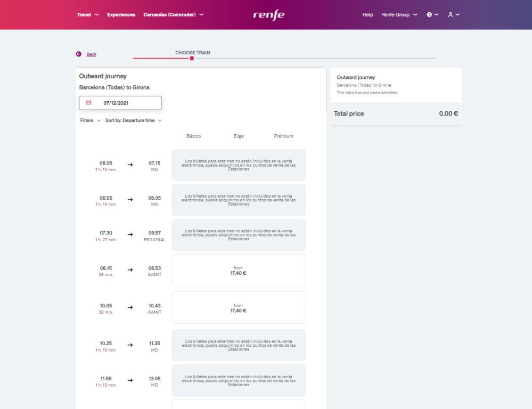Click the unavailable notice for 10.25 train
The width and height of the screenshot is (532, 409).
[239, 345]
